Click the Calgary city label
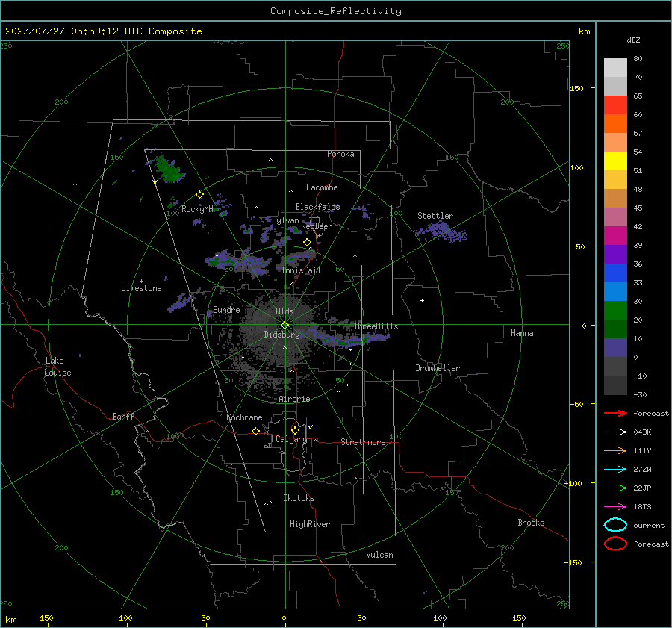This screenshot has height=628, width=672. (291, 439)
